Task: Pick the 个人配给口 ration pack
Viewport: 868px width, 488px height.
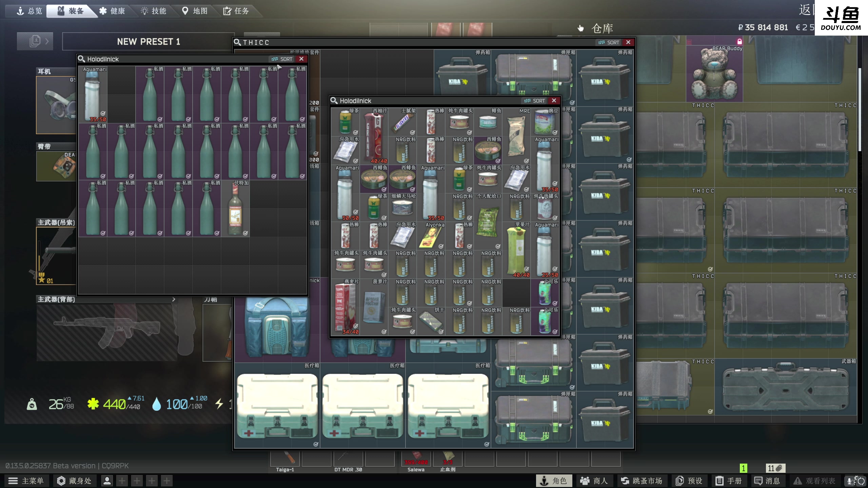Action: point(488,222)
